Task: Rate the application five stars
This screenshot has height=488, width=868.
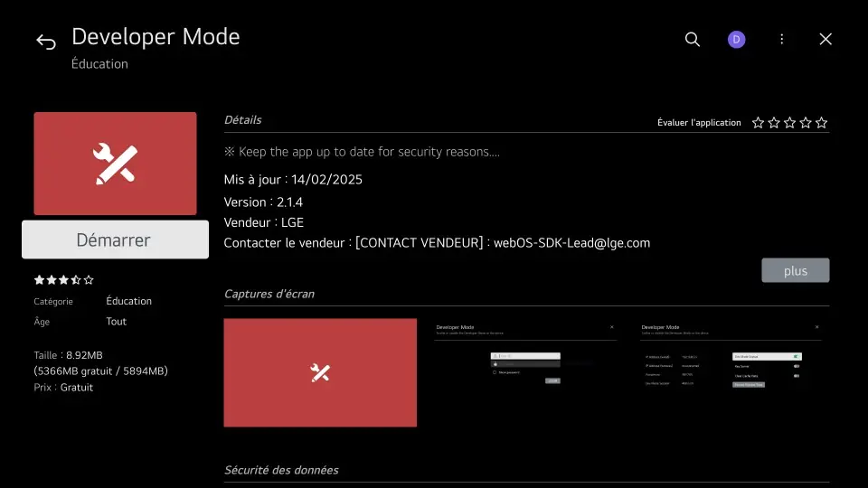Action: click(x=822, y=123)
